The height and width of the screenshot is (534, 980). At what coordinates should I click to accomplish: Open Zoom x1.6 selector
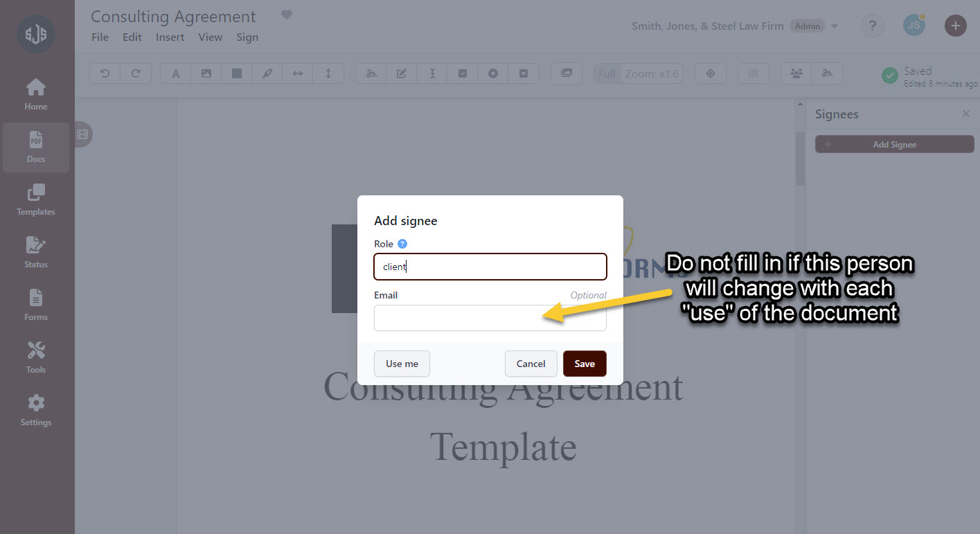click(652, 73)
